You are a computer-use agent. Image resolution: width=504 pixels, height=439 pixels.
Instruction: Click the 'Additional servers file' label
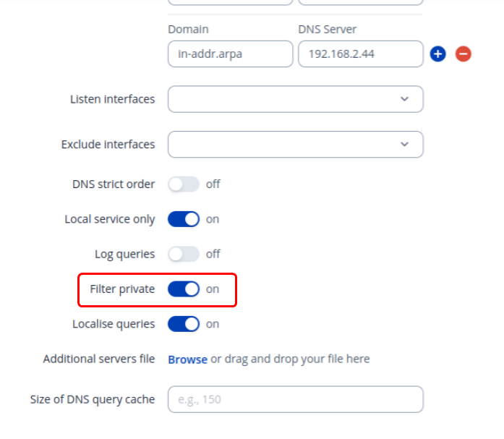[x=99, y=359]
